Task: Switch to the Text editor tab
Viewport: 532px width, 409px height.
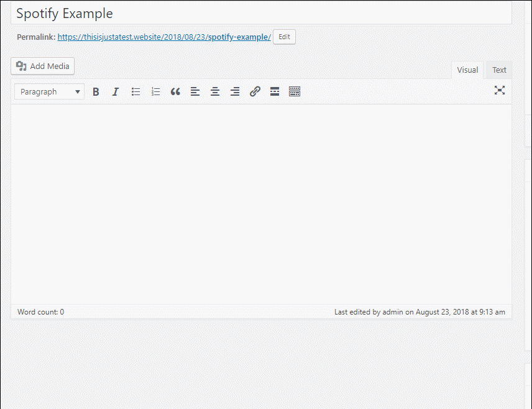Action: point(499,70)
